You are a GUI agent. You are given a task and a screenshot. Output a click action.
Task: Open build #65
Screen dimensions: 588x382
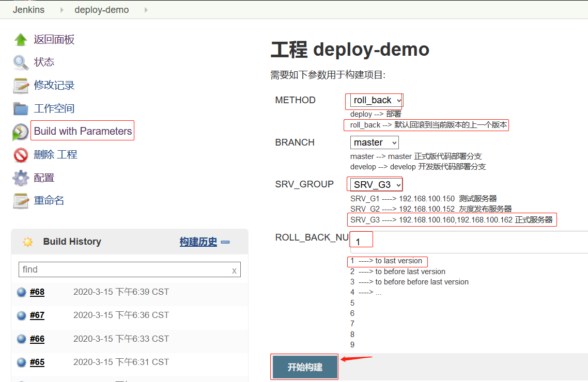pos(37,362)
